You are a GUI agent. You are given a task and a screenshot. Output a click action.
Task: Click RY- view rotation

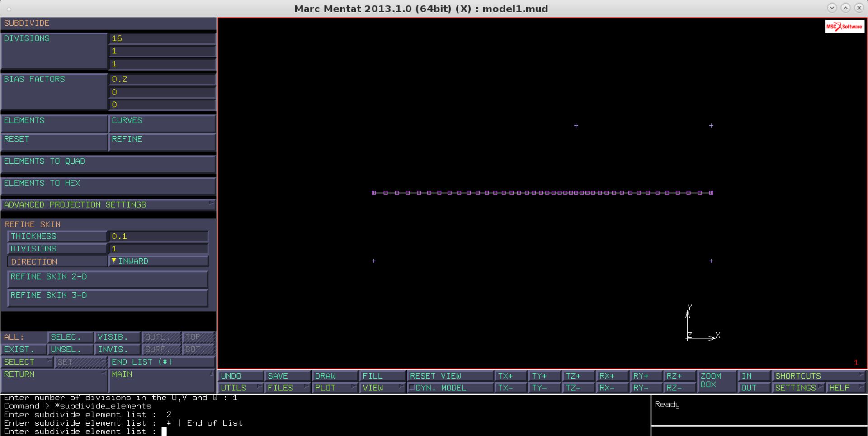tap(646, 388)
